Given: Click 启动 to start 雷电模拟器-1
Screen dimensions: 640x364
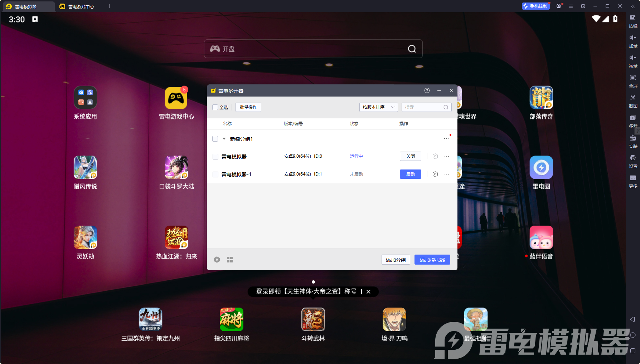Looking at the screenshot, I should 411,174.
